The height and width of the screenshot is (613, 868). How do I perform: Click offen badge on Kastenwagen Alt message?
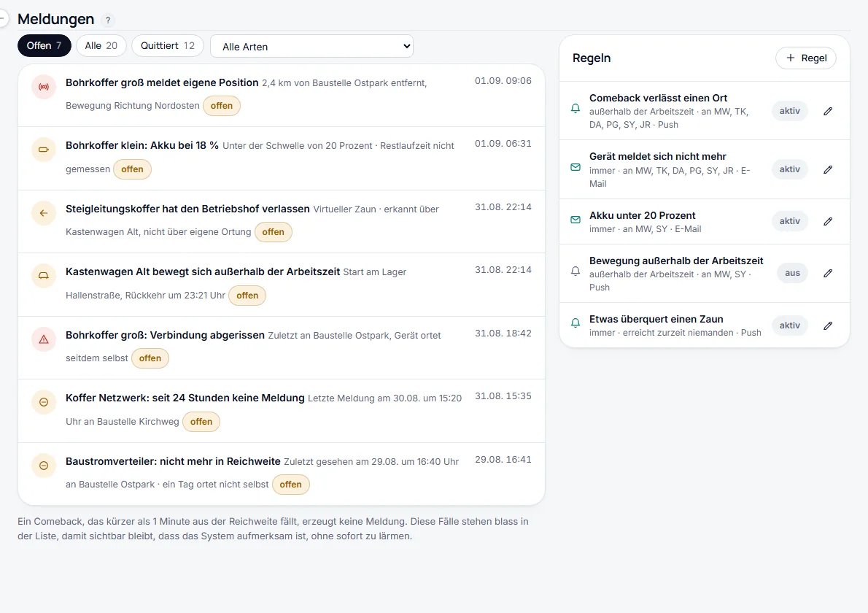pos(247,296)
